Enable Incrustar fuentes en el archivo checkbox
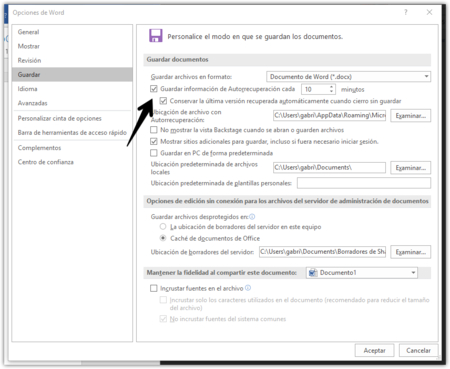This screenshot has height=369, width=450. point(154,288)
